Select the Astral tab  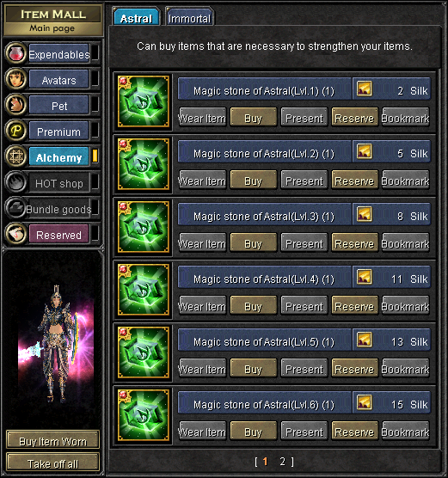[137, 17]
